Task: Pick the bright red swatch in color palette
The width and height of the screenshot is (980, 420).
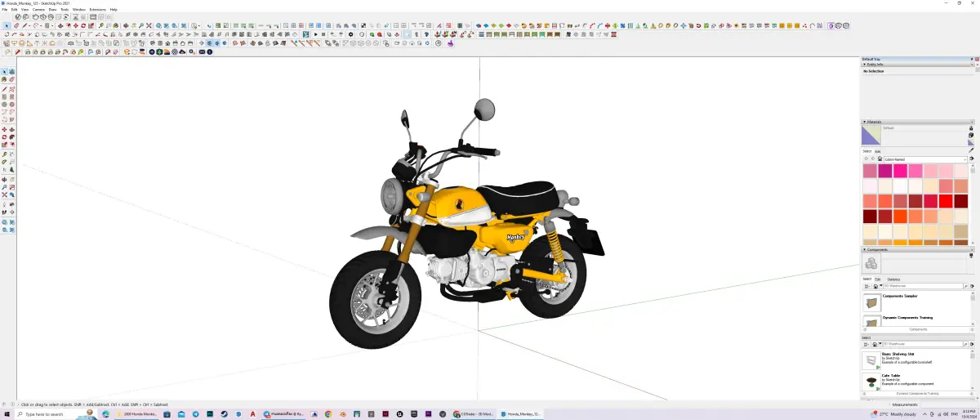Action: [946, 201]
